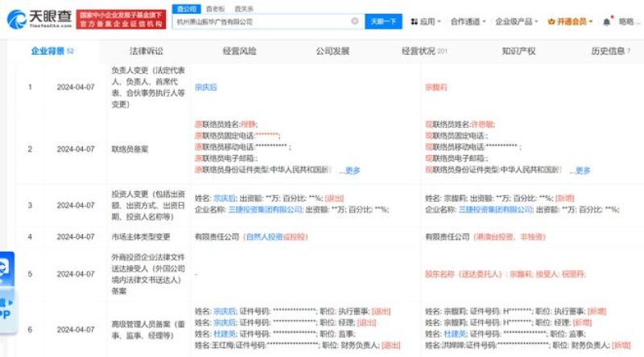Click date 2024-04-07 in row 1
Viewport: 644px width, 357px height.
tap(76, 87)
